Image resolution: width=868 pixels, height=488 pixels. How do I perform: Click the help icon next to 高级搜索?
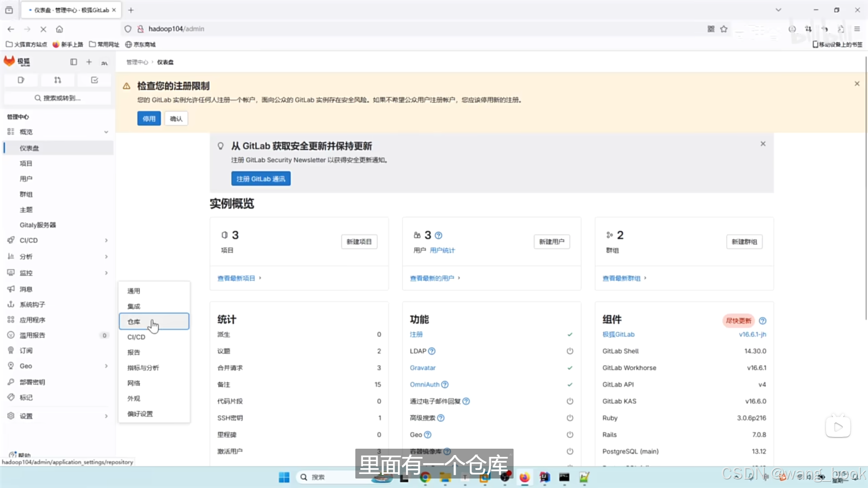441,418
